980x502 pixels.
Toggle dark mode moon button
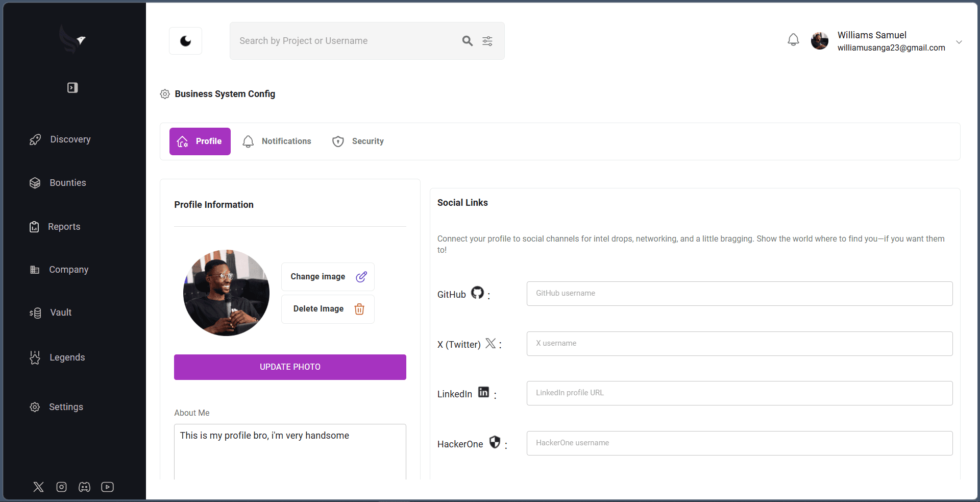(185, 41)
